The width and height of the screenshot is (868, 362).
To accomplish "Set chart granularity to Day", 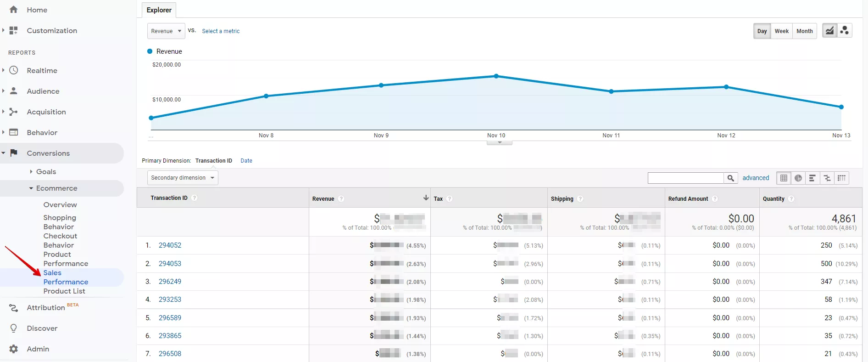I will click(762, 31).
